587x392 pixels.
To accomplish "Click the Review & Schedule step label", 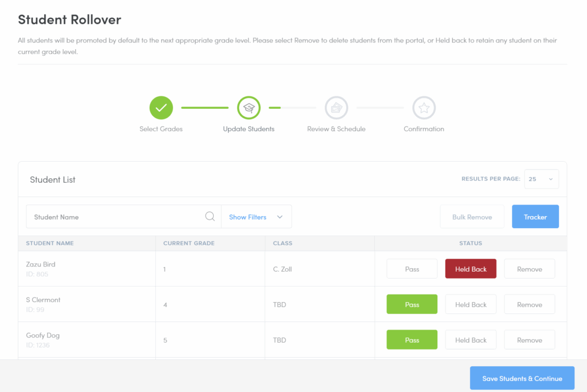I will click(336, 129).
